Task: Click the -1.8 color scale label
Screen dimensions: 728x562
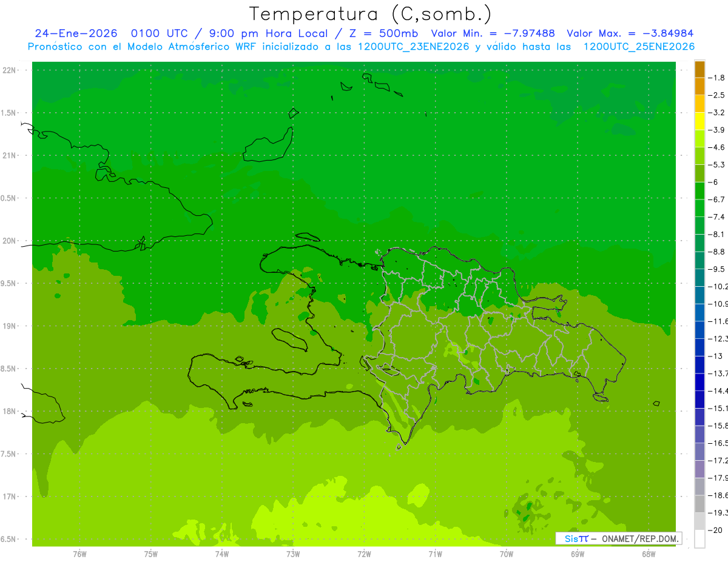Action: pos(718,78)
